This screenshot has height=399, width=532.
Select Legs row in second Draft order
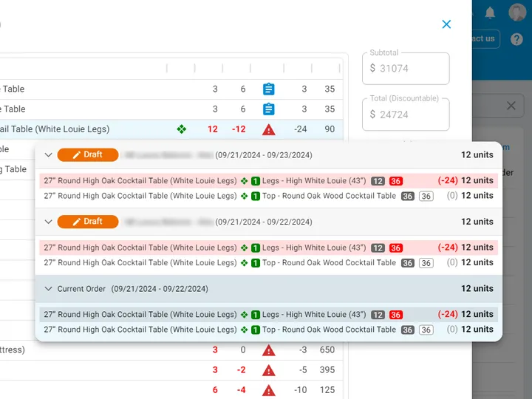[269, 248]
